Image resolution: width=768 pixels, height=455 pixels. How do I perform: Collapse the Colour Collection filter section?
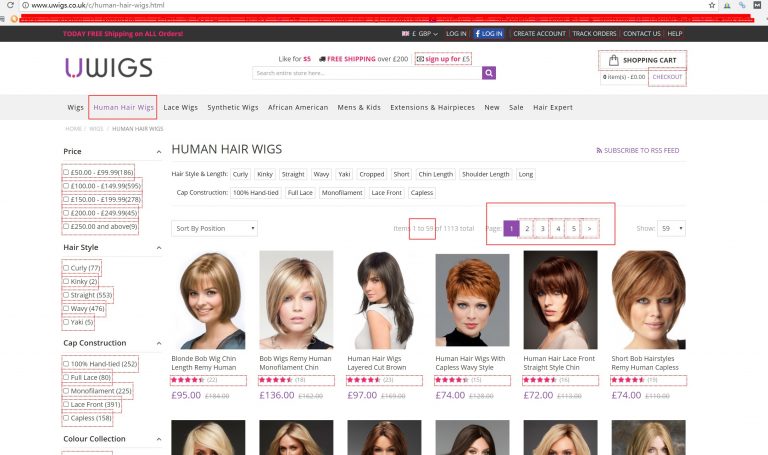click(159, 439)
